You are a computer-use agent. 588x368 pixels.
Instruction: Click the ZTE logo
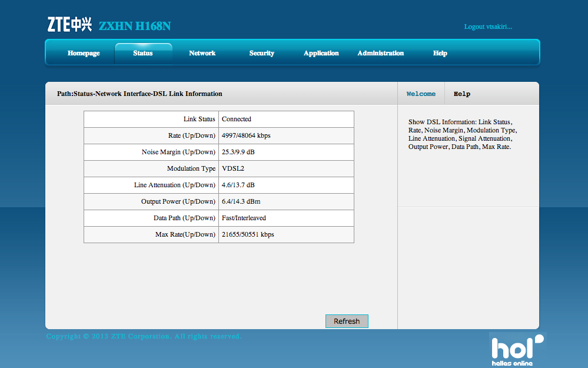point(69,25)
